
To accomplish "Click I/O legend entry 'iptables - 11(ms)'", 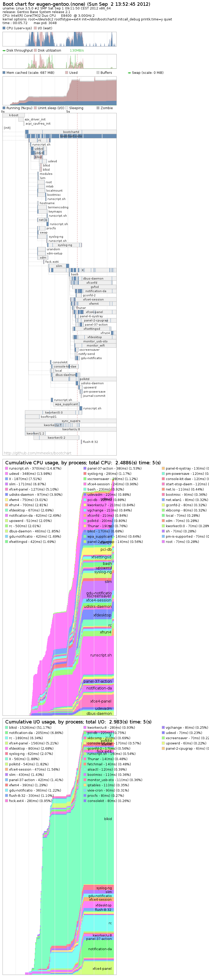I will (x=107, y=785).
